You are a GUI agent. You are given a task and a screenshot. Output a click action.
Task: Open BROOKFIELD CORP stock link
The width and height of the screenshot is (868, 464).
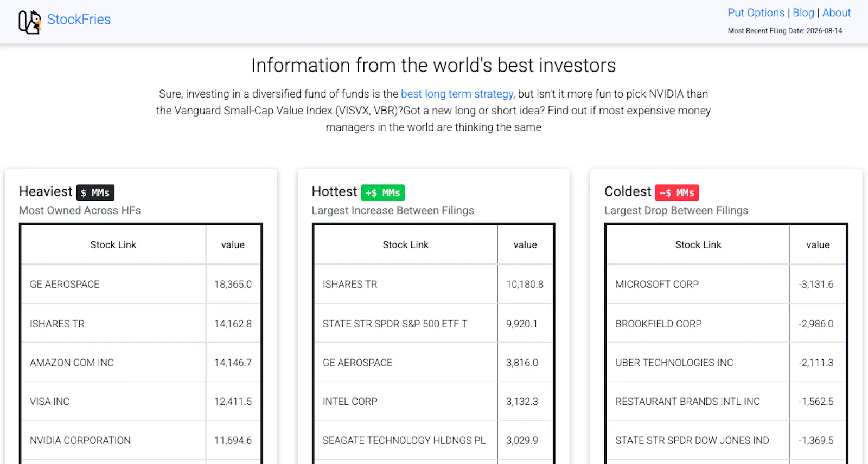(x=659, y=324)
